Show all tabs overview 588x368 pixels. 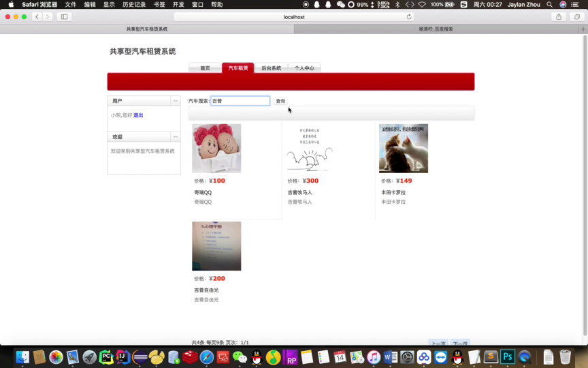tap(576, 17)
